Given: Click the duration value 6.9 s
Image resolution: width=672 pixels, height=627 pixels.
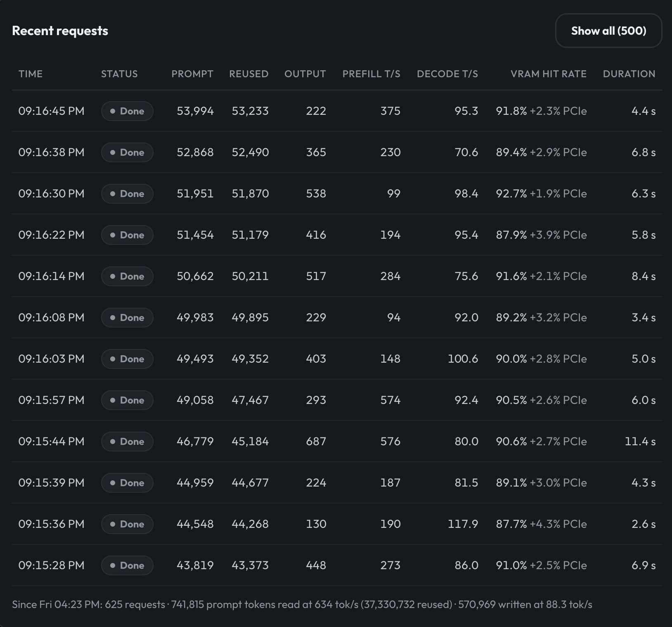Looking at the screenshot, I should click(x=644, y=565).
